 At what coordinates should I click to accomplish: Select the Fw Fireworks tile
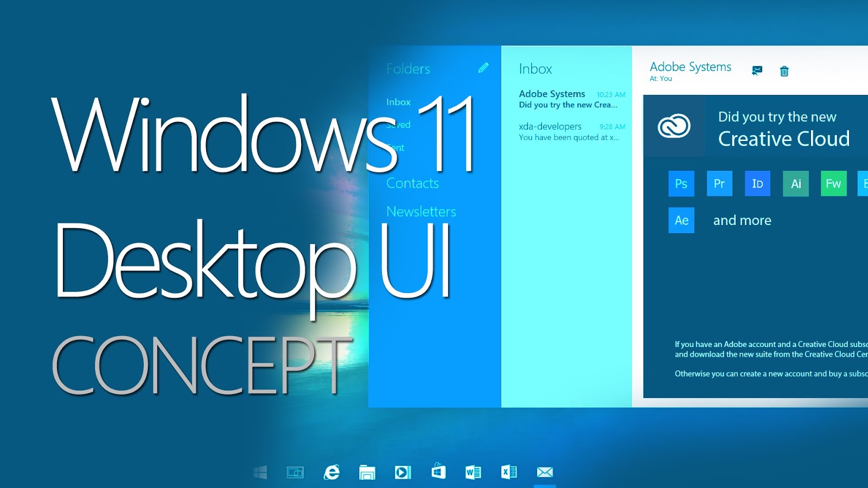point(833,183)
